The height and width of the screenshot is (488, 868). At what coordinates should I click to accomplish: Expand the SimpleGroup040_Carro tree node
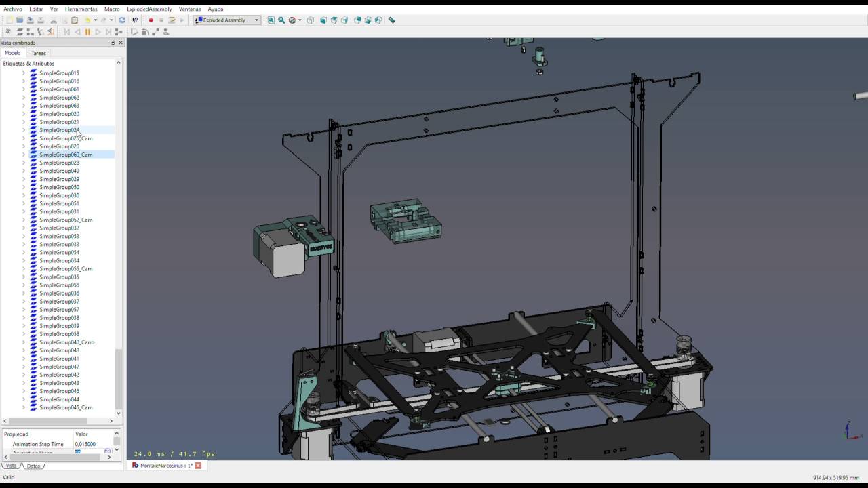click(x=24, y=342)
